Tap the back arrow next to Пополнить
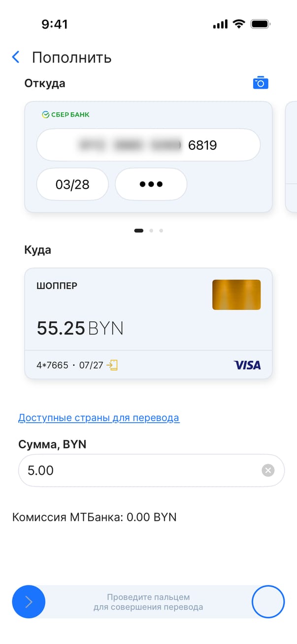 coord(16,57)
